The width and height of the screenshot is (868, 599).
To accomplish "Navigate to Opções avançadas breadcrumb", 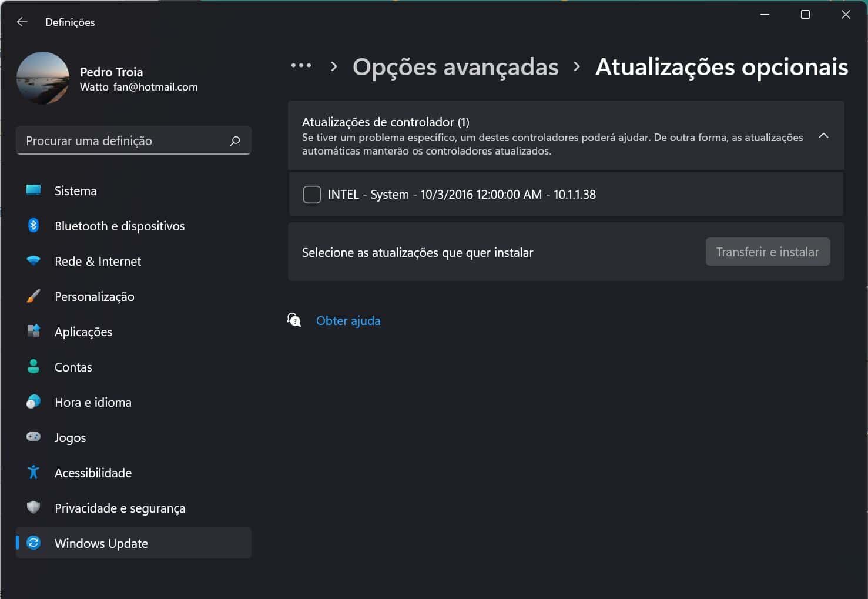I will coord(455,67).
